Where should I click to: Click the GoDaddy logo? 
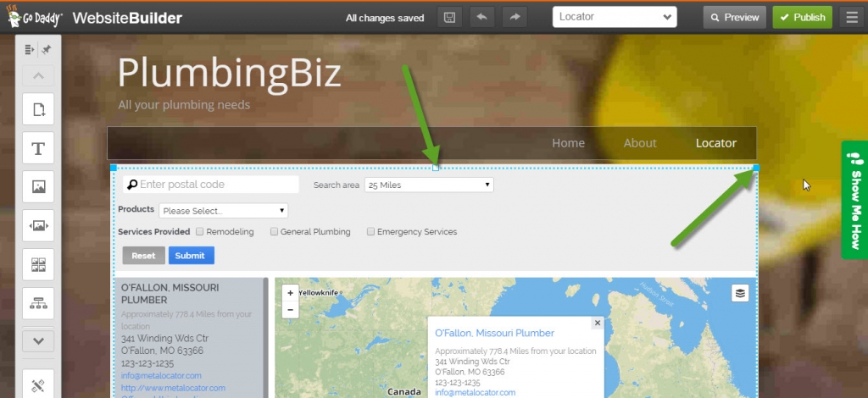point(34,17)
